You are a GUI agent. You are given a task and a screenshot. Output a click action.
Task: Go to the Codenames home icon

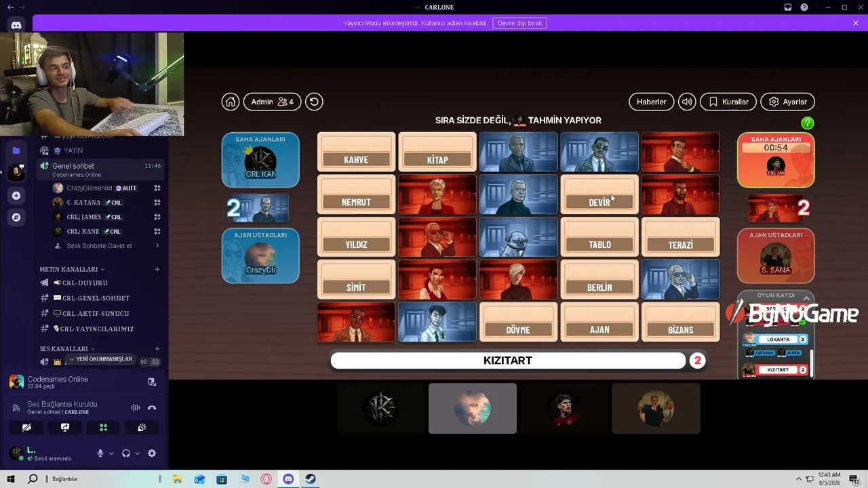[x=231, y=102]
